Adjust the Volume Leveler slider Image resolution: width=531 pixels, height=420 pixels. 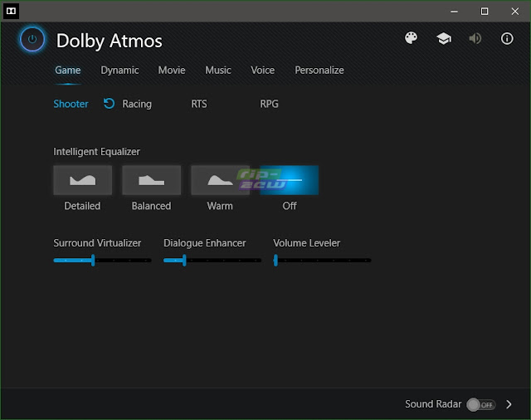(x=322, y=261)
